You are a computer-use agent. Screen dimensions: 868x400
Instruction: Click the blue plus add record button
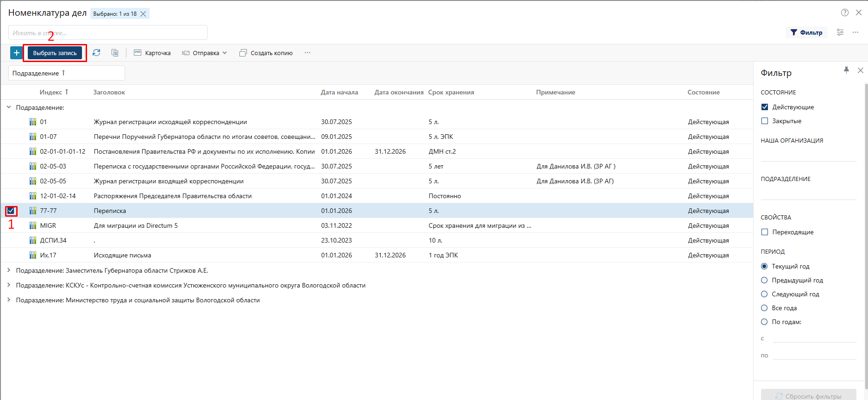click(x=16, y=53)
